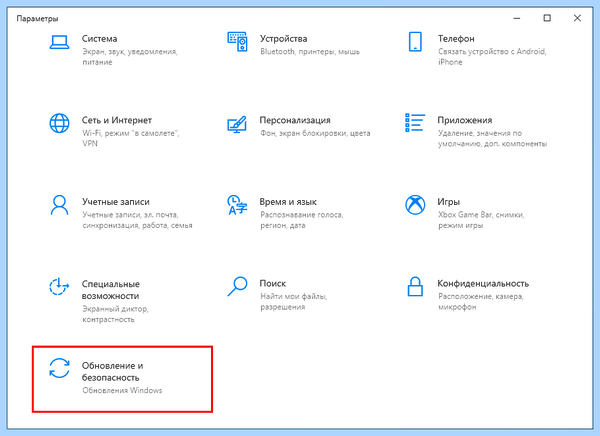Open Время и язык heading

(x=288, y=202)
